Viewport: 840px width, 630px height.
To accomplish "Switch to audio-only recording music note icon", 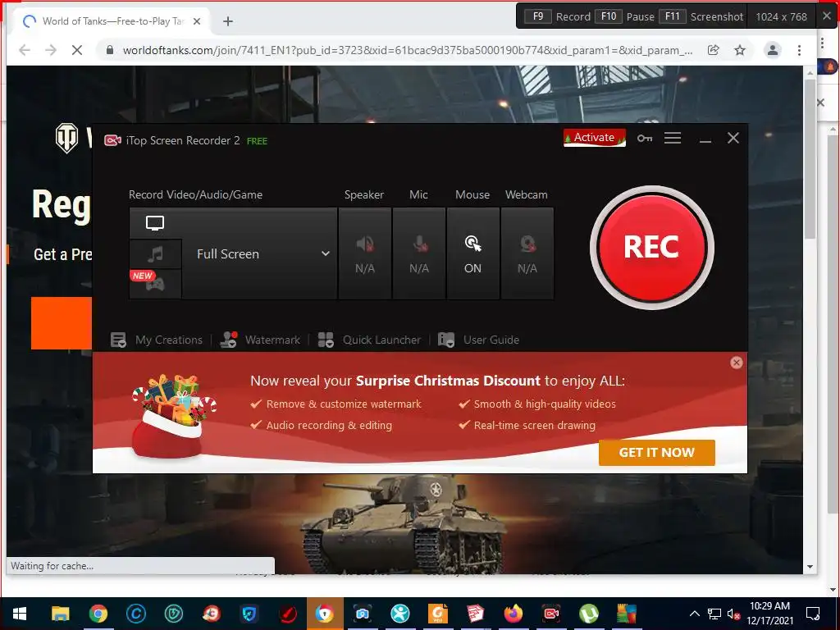I will 155,254.
